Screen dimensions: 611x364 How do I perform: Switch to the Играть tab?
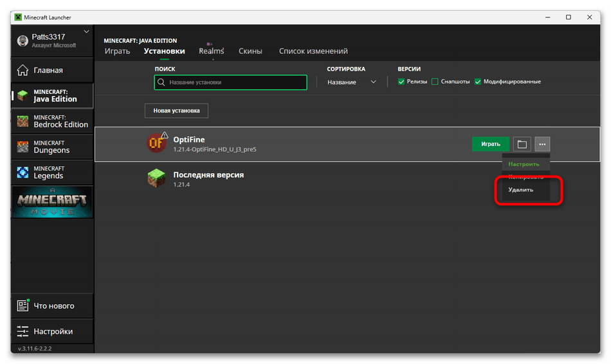(117, 51)
